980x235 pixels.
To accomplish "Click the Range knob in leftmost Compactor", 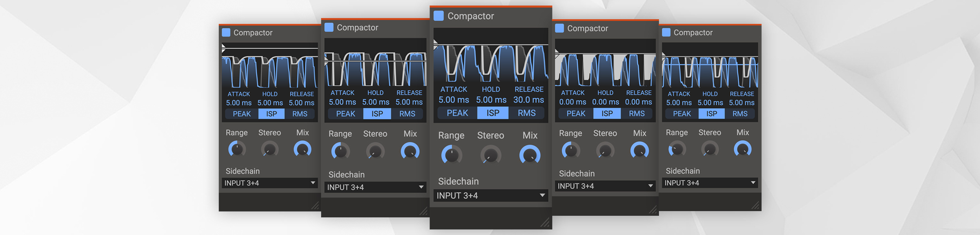I will (x=237, y=149).
